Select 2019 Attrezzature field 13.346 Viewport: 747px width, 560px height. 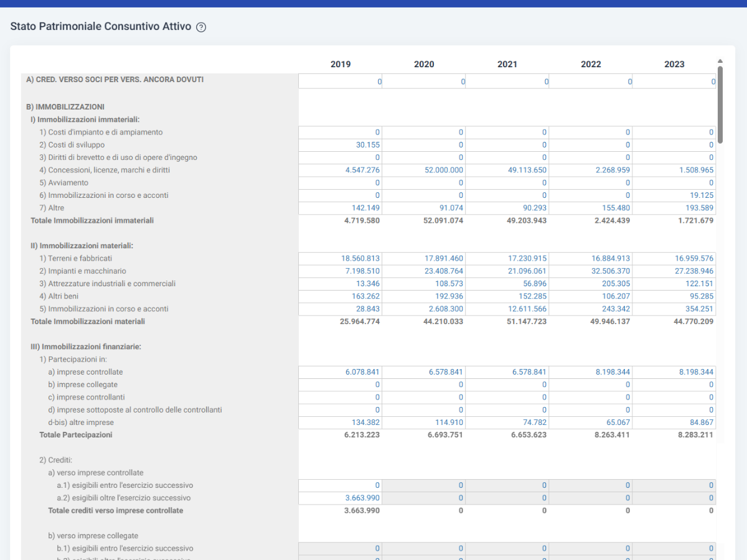pyautogui.click(x=341, y=284)
